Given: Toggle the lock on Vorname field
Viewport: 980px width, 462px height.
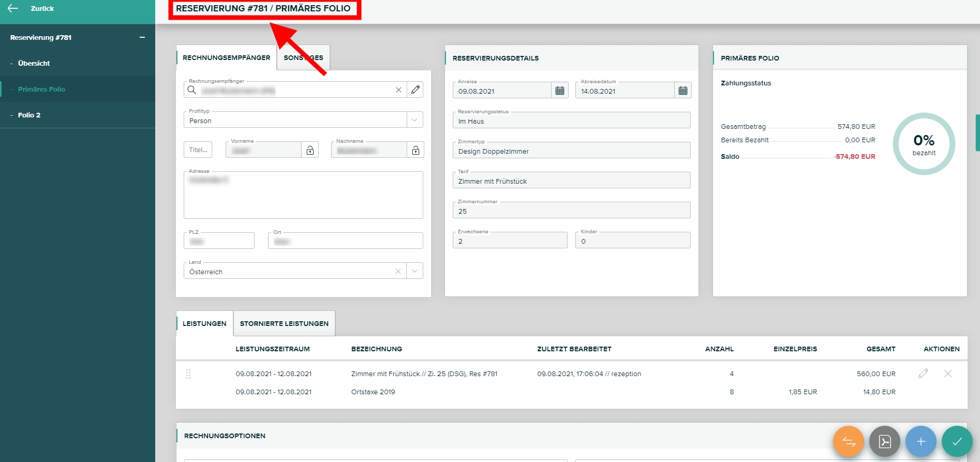Looking at the screenshot, I should pos(310,150).
